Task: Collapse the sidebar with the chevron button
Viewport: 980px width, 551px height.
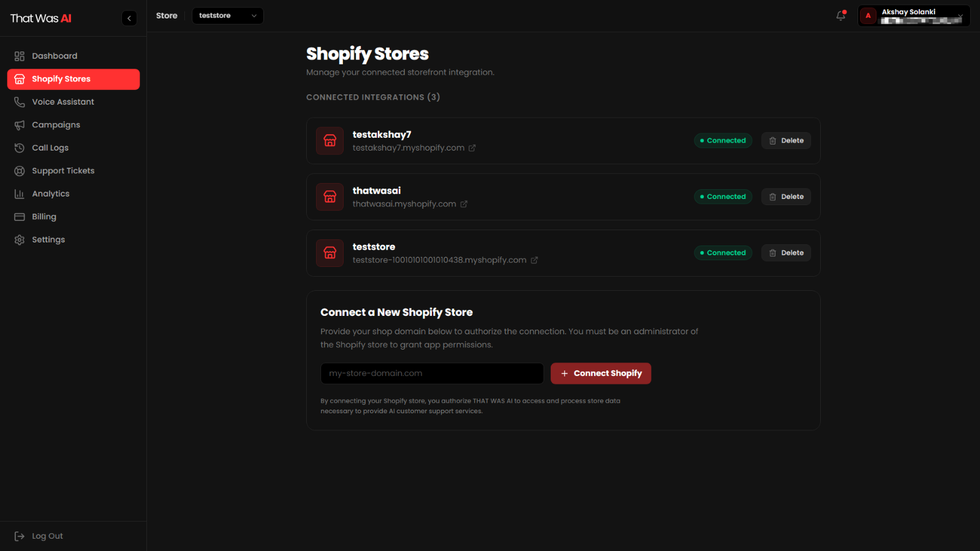Action: point(129,18)
